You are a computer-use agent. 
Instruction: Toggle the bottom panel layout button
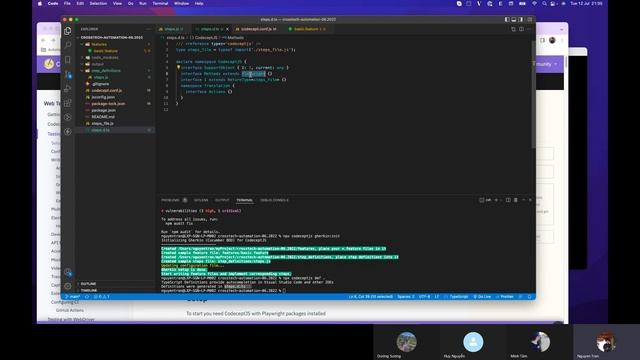click(514, 20)
